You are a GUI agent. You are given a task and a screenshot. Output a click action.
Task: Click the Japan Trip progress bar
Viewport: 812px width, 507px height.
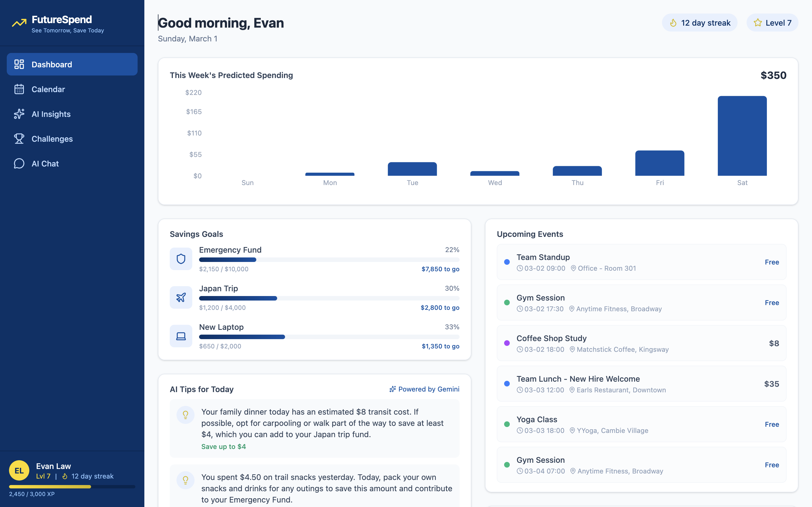click(329, 298)
